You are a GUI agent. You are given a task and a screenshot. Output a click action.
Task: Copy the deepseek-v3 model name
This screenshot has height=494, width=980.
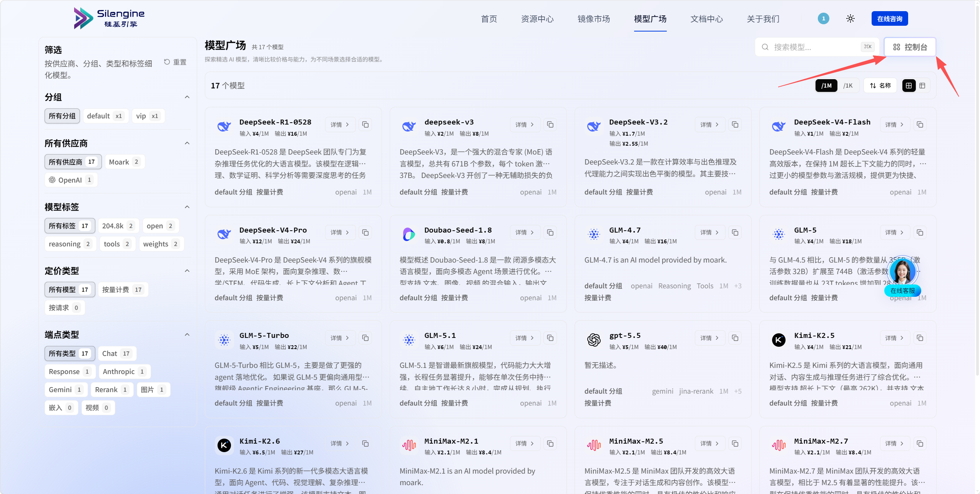coord(550,125)
